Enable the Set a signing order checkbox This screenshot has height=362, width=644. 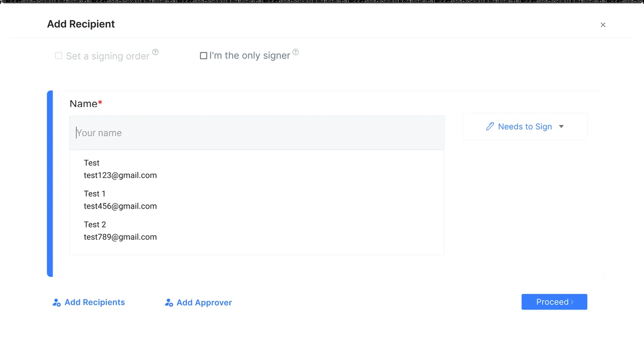point(58,56)
